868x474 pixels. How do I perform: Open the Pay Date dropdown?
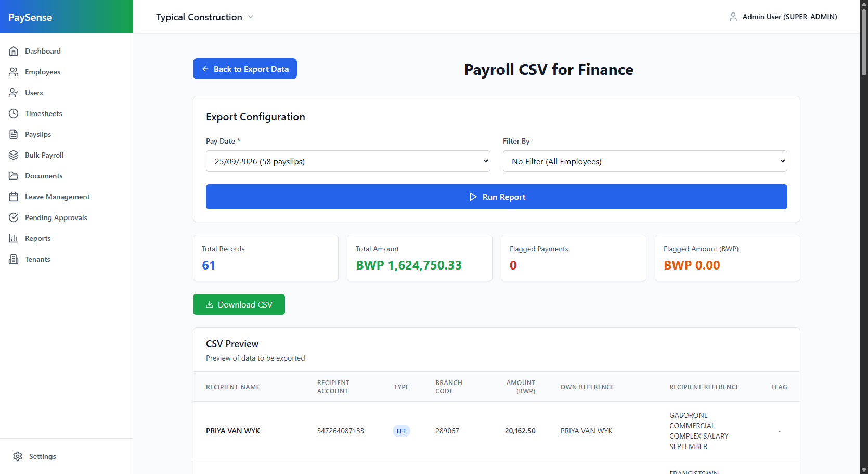[348, 161]
